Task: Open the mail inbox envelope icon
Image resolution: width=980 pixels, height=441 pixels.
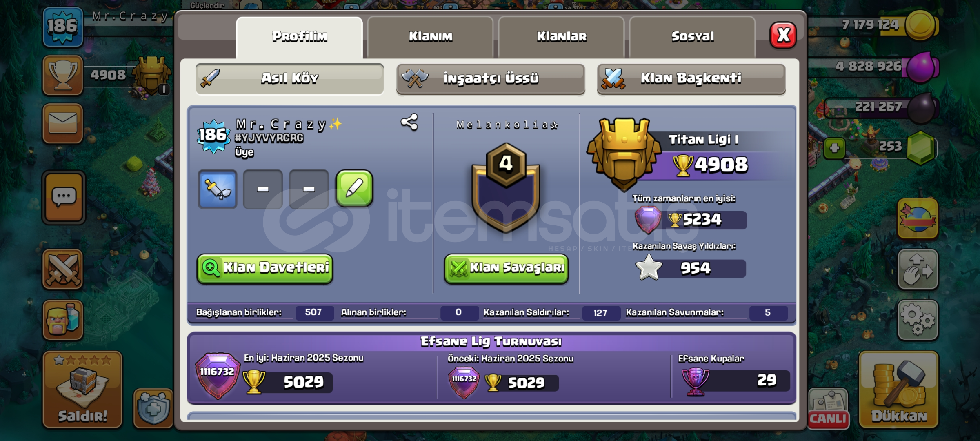Action: pos(63,123)
